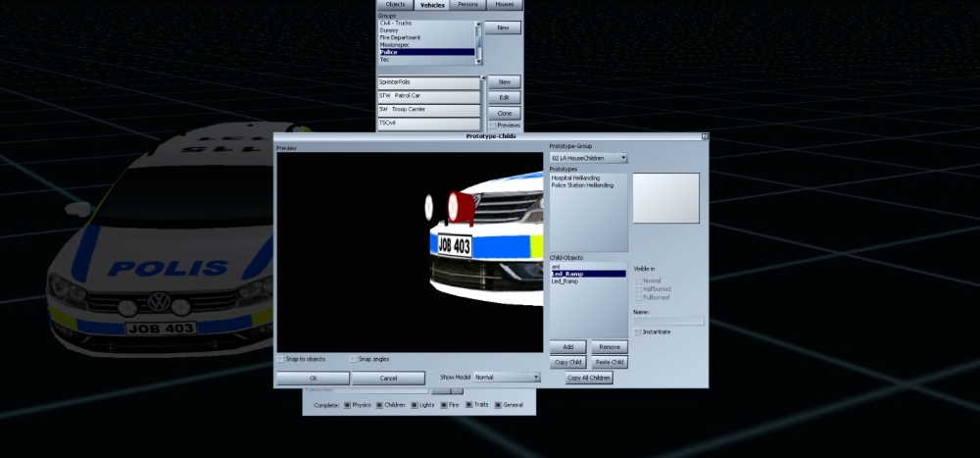Click the Groups list scroll down arrow

pos(479,61)
